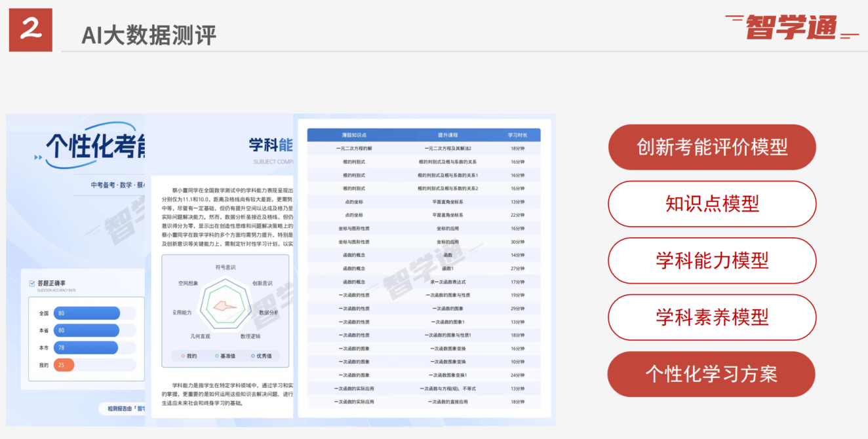The width and height of the screenshot is (868, 439).
Task: Click the 优秀值 blue legend marker
Action: coord(253,356)
